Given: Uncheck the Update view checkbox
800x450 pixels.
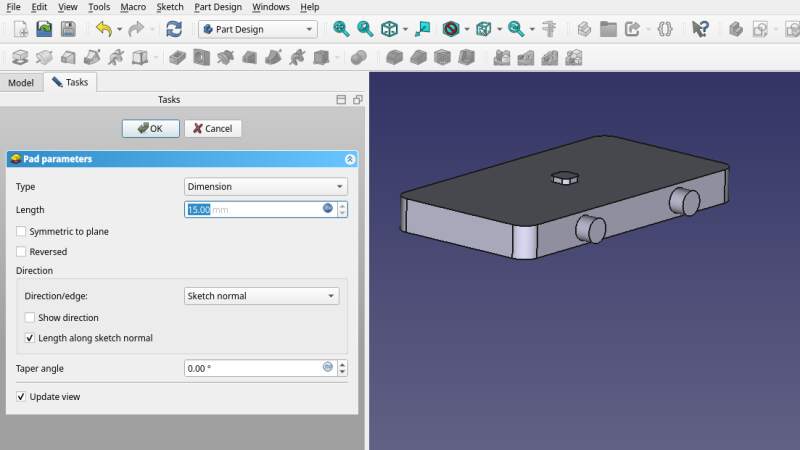Looking at the screenshot, I should (21, 396).
